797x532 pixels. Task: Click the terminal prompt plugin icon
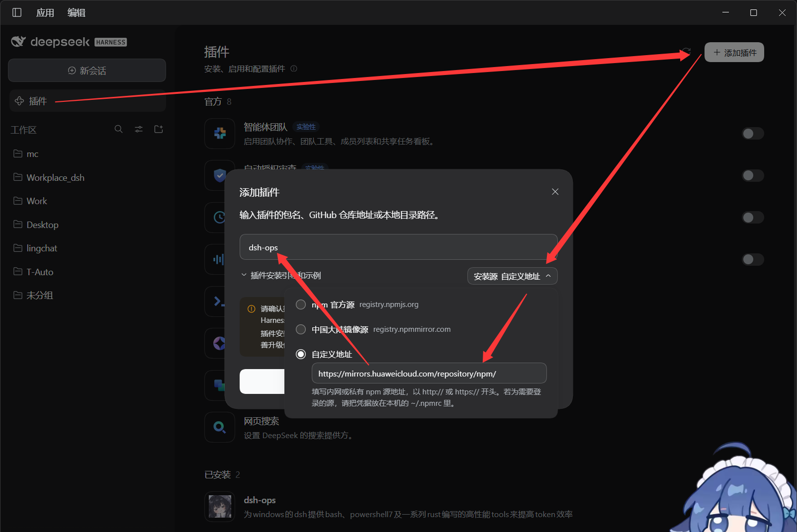click(218, 301)
